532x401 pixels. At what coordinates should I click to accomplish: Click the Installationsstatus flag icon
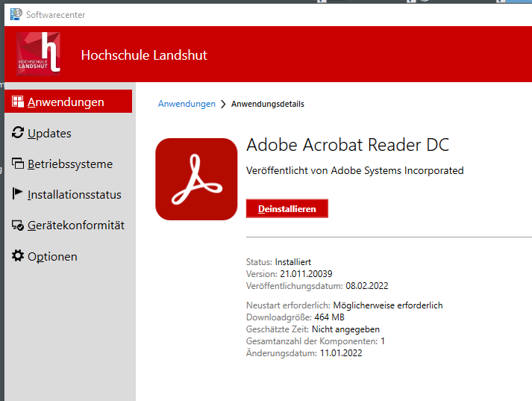(18, 194)
